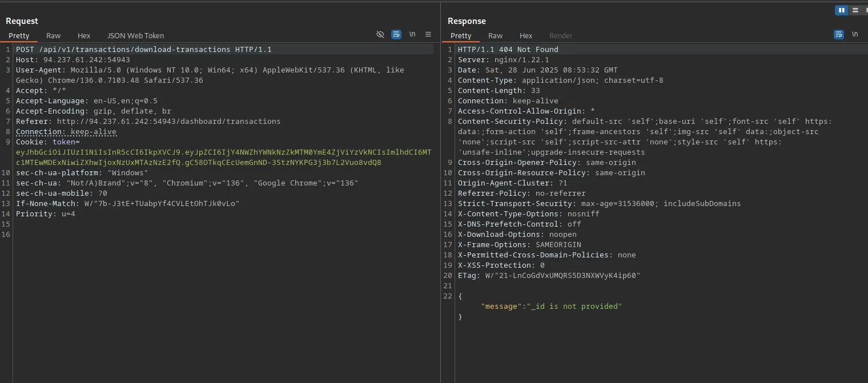Click the Referrer-Policy: no-referrer header
The height and width of the screenshot is (383, 868).
point(522,193)
